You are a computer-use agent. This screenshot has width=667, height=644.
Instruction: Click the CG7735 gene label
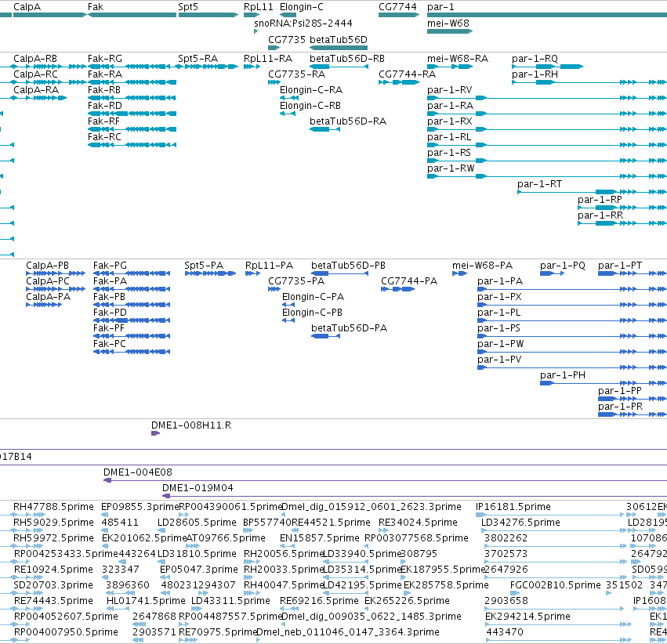click(286, 39)
